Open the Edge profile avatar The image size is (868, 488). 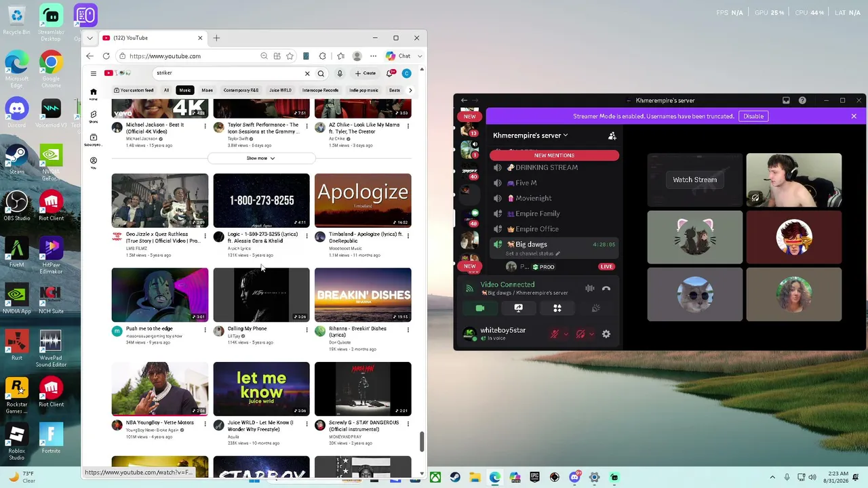pyautogui.click(x=357, y=56)
